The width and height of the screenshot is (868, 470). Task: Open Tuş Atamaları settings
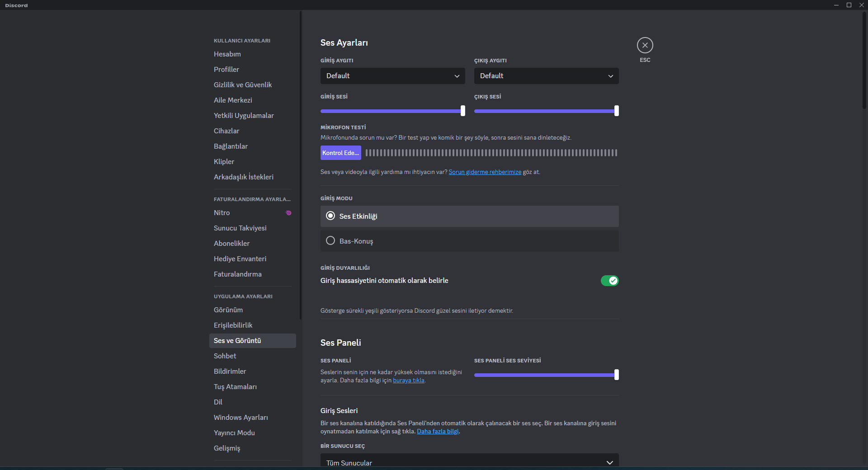[x=235, y=387]
